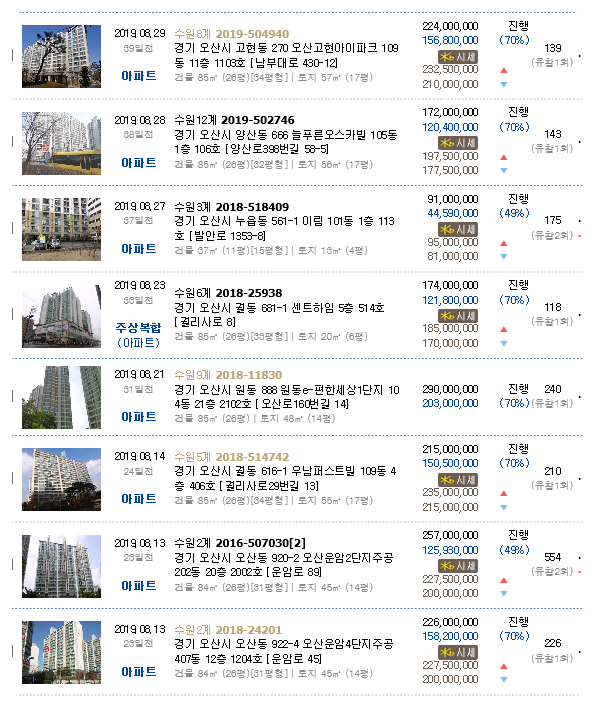Click address 오산동 922-4 오산운암4단지주공

(x=284, y=651)
